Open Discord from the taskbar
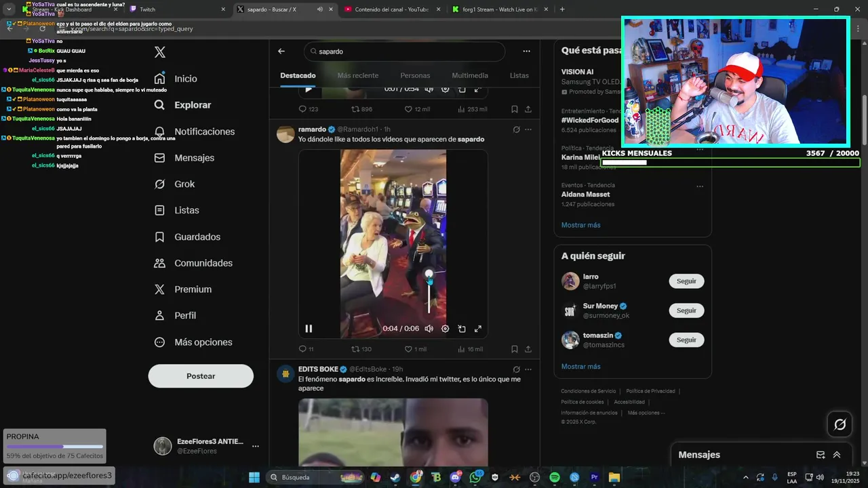The width and height of the screenshot is (868, 488). point(455,477)
